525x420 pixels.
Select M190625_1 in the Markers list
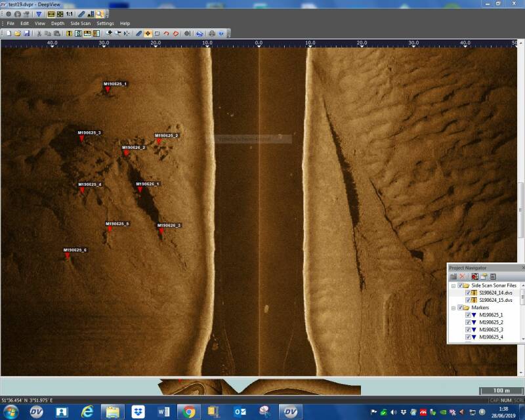[491, 315]
